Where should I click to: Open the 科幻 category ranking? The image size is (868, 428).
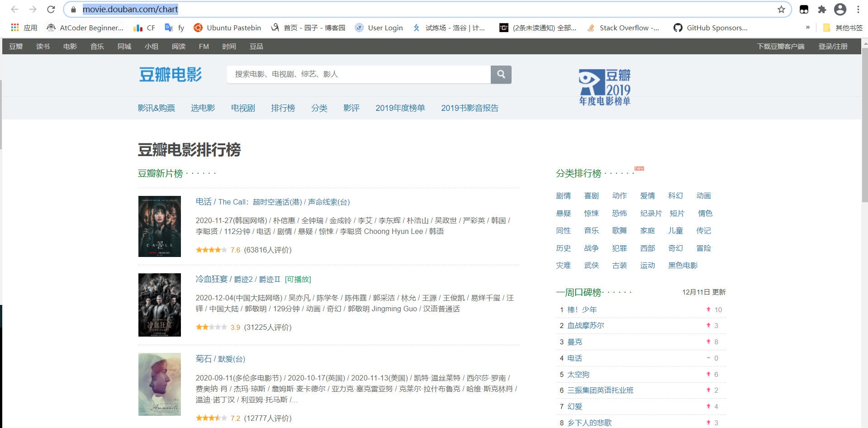[x=675, y=195]
